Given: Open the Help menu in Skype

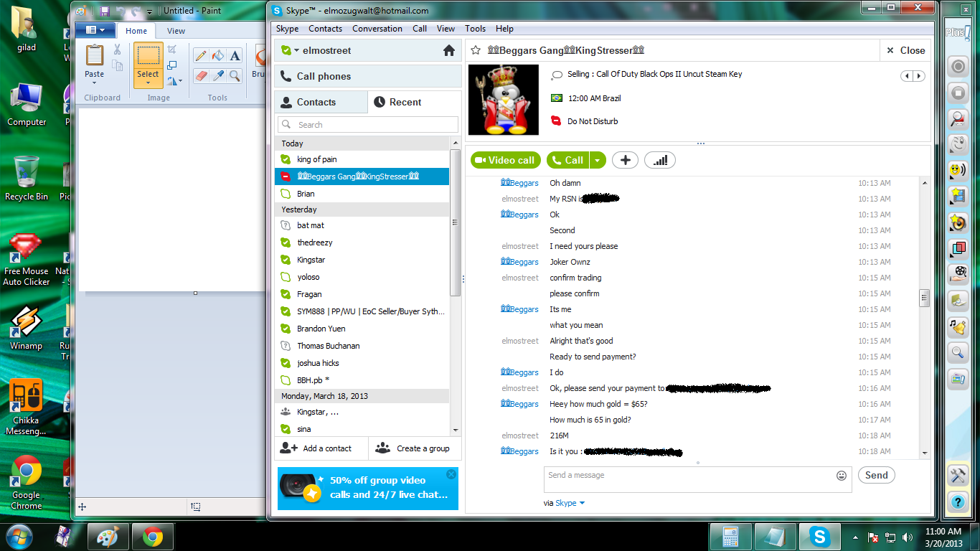Looking at the screenshot, I should coord(504,29).
